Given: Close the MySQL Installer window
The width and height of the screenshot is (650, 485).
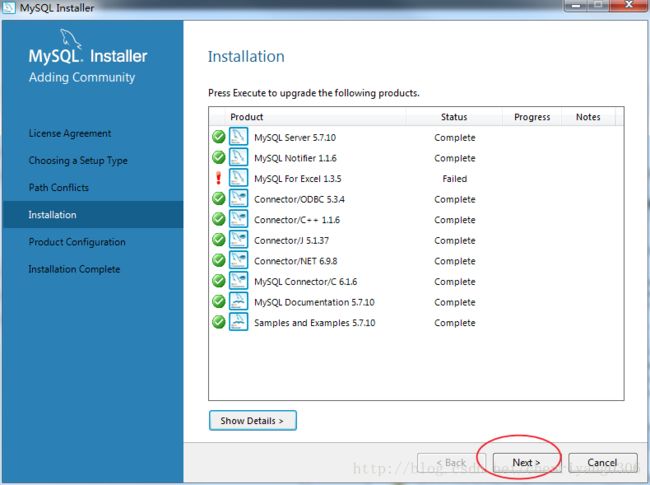Looking at the screenshot, I should tap(628, 5).
